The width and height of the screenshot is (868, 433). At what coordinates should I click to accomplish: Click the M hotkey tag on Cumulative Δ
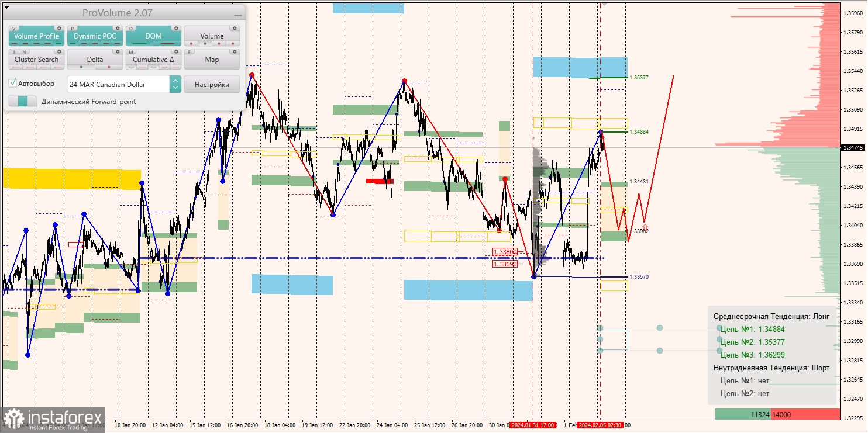coord(131,51)
